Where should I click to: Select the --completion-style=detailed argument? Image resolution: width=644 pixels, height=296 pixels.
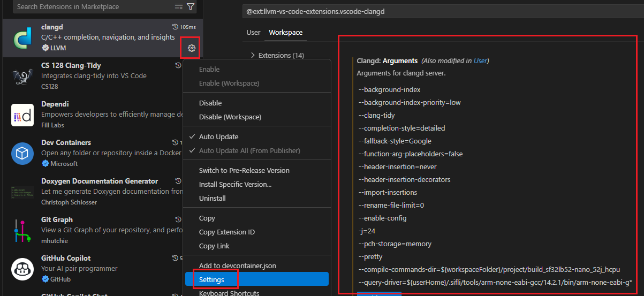(401, 128)
